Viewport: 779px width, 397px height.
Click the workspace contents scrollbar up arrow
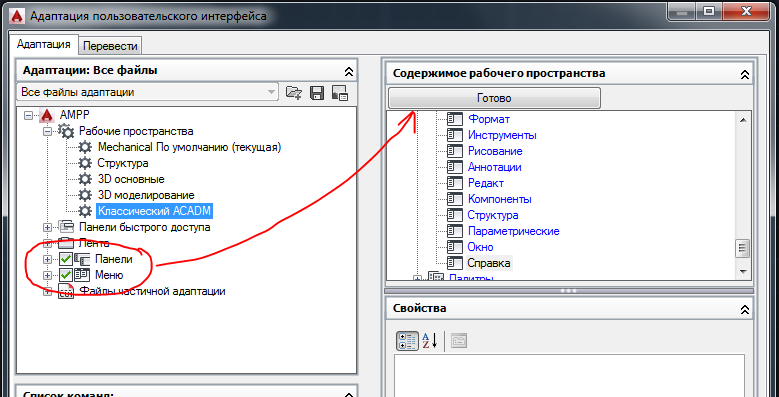click(743, 120)
